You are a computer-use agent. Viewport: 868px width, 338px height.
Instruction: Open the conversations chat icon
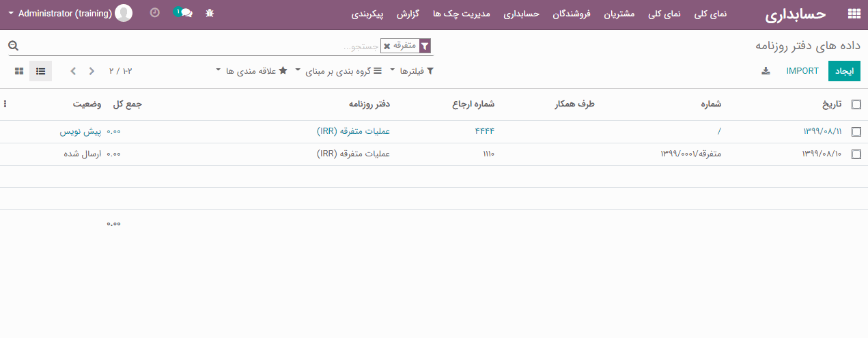click(x=184, y=13)
